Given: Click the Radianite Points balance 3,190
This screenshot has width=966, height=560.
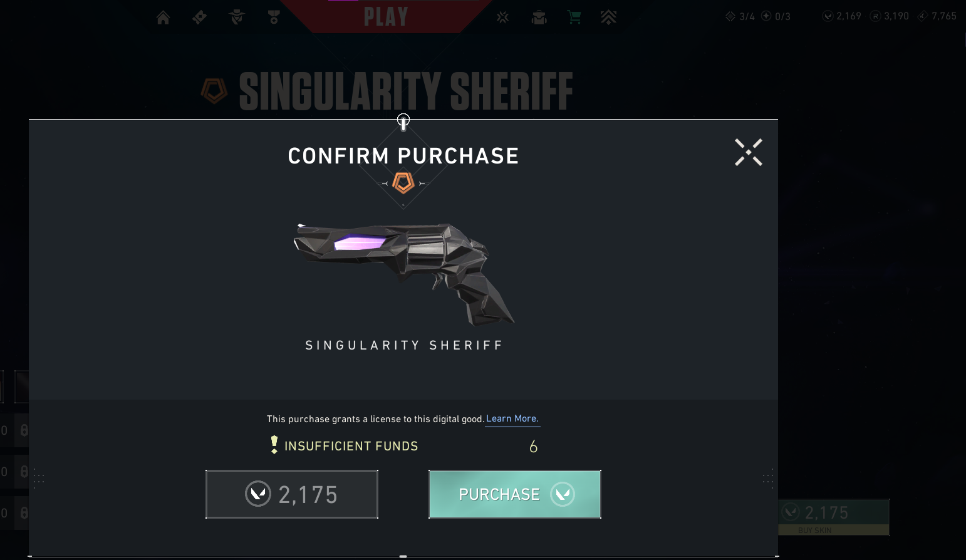Looking at the screenshot, I should click(x=890, y=16).
